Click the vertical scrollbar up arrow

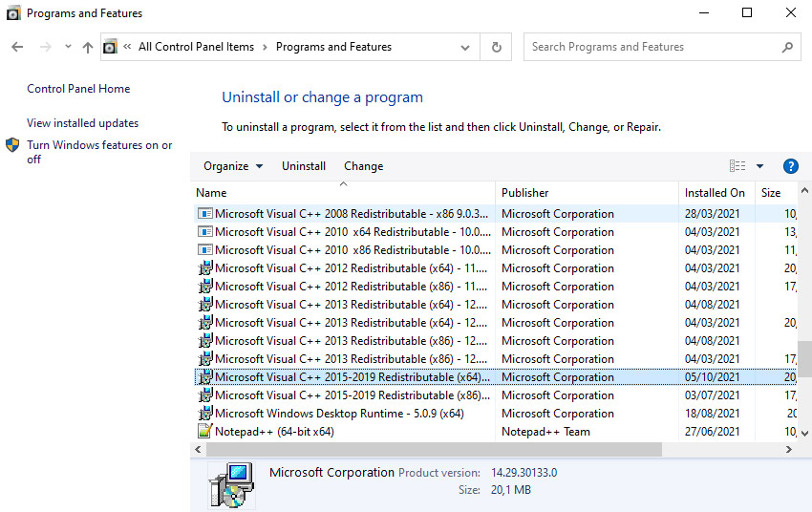[804, 191]
